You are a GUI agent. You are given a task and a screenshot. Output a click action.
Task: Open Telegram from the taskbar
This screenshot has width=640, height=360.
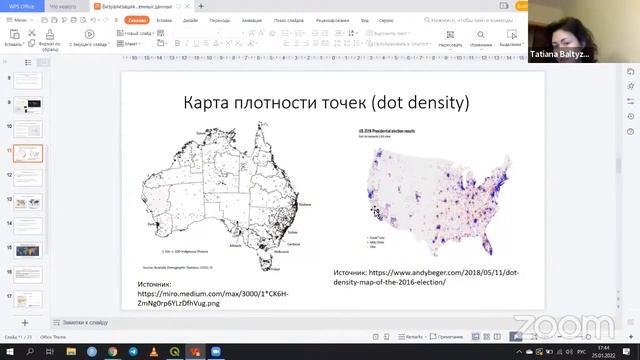point(133,351)
